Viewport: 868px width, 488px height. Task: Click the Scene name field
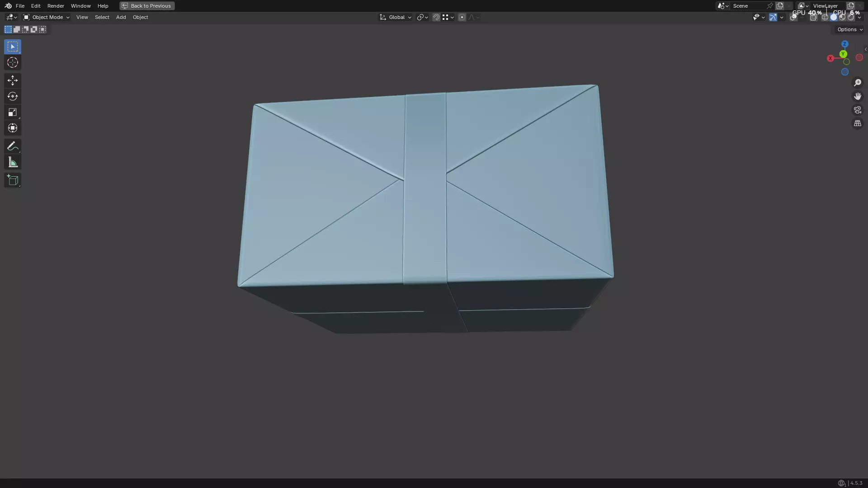pos(748,6)
